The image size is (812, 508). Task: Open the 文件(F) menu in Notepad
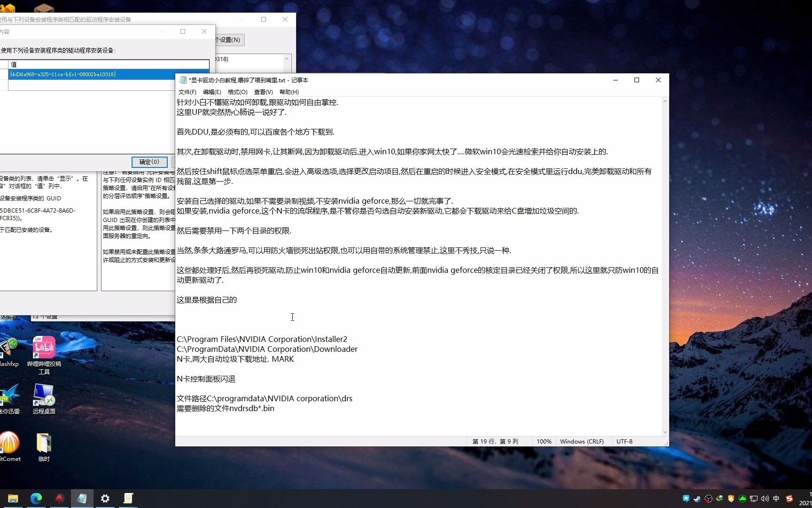pyautogui.click(x=187, y=92)
